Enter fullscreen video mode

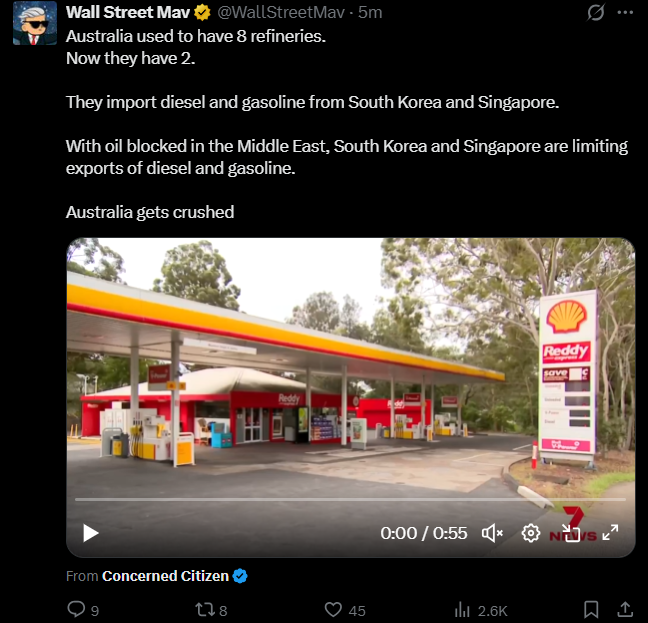pyautogui.click(x=610, y=533)
